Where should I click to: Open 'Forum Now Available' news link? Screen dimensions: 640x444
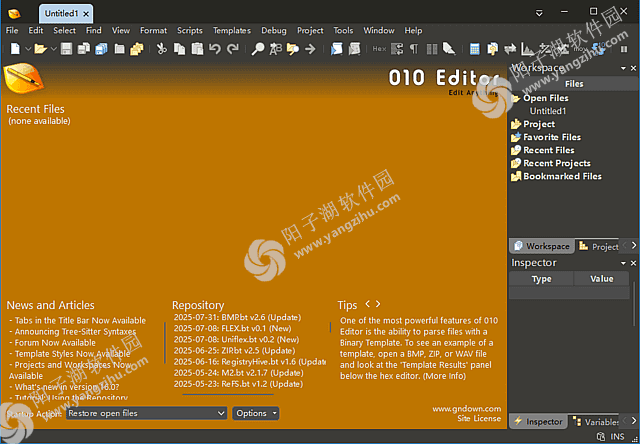[55, 343]
